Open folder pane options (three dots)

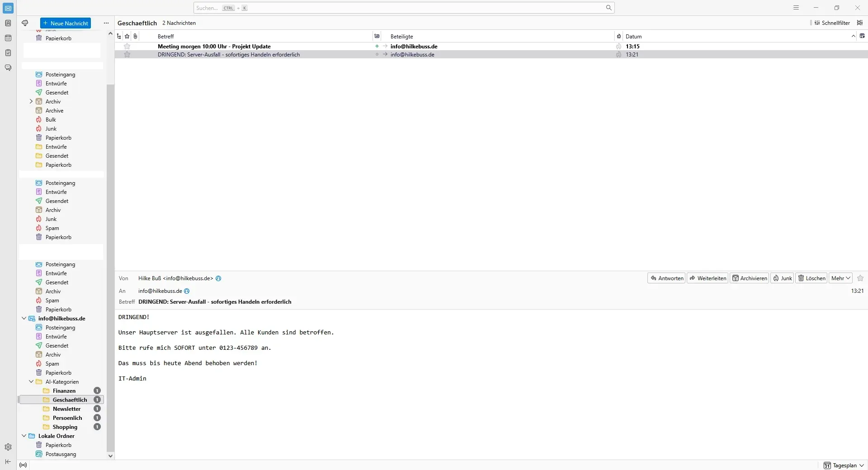(x=106, y=23)
